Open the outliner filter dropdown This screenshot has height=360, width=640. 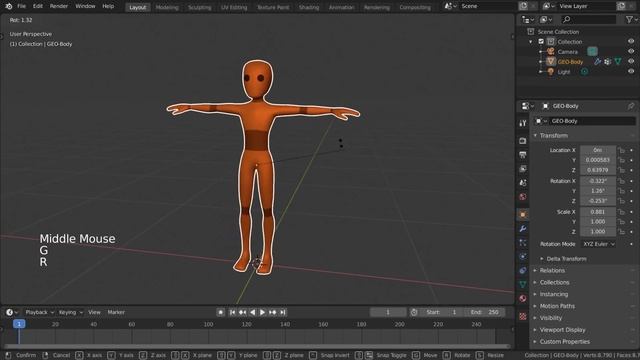point(631,19)
